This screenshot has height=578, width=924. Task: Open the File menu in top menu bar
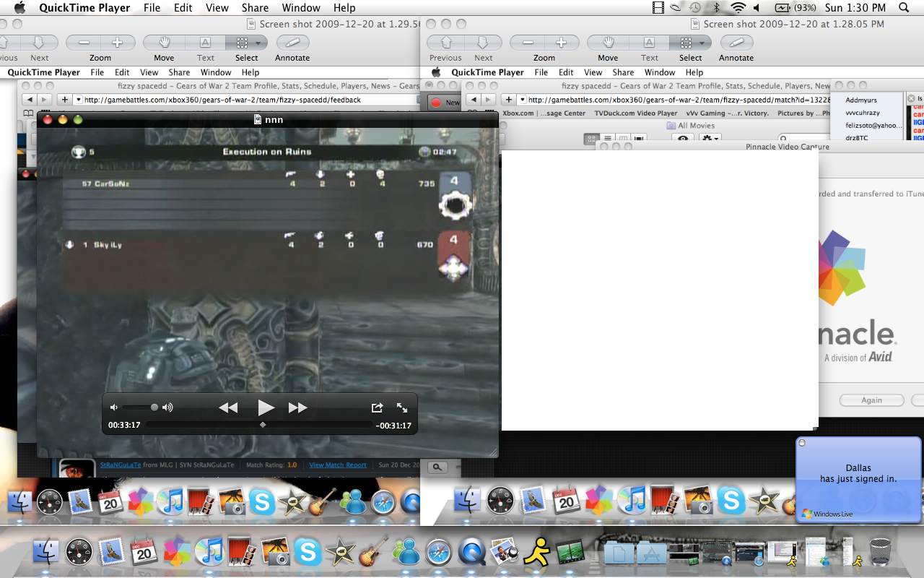tap(152, 8)
